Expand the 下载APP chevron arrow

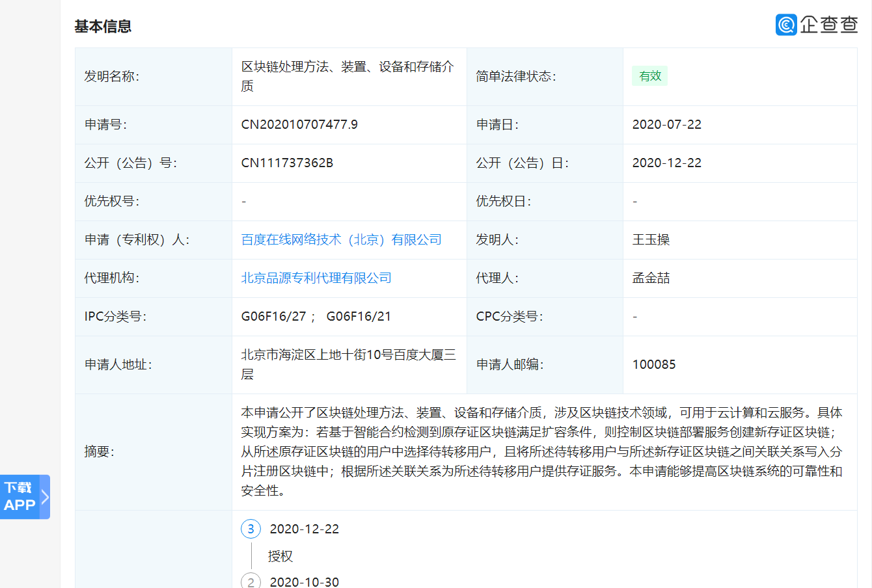click(45, 497)
